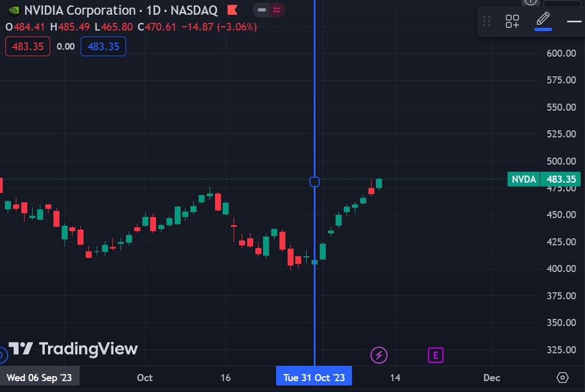Click the pink approximately-equal icon
The height and width of the screenshot is (392, 585).
[277, 10]
